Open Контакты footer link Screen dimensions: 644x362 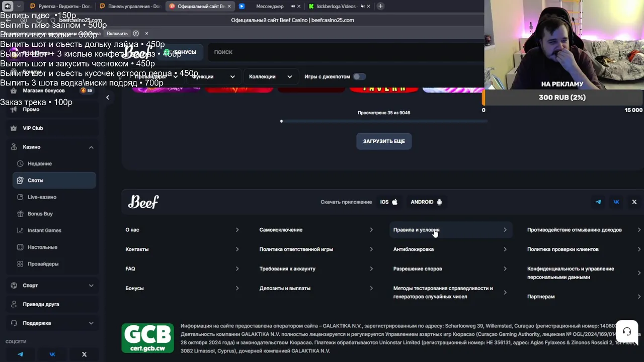point(182,249)
